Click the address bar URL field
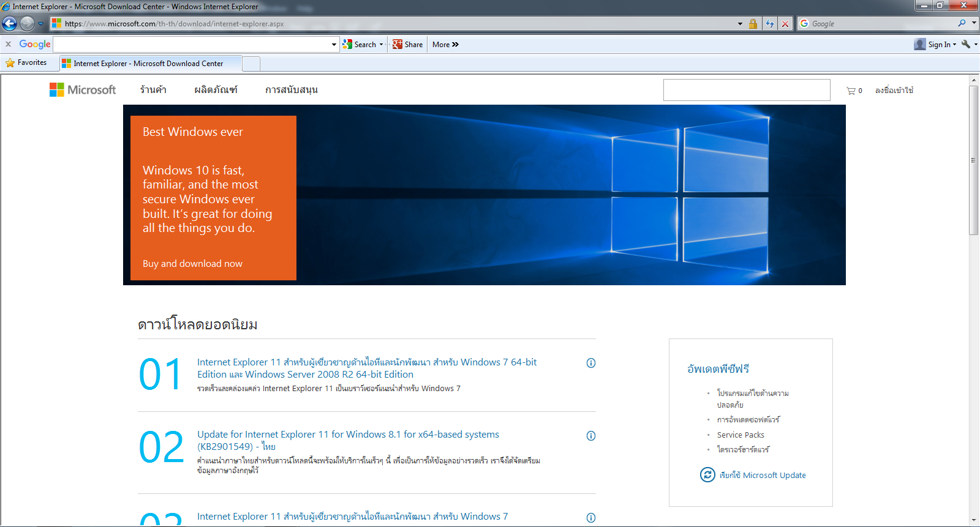This screenshot has height=527, width=980. pyautogui.click(x=392, y=24)
